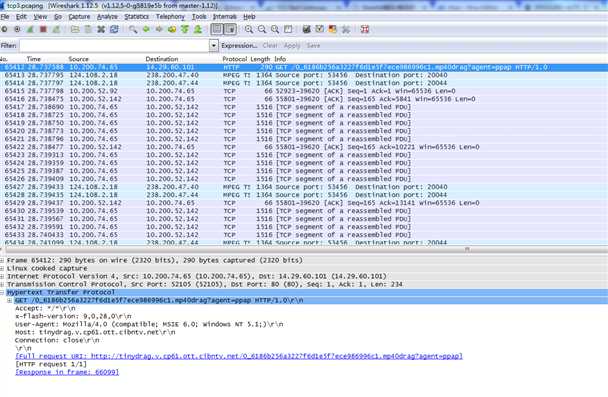Screen dimensions: 608x397
Task: Jump to the first packet
Action: pyautogui.click(x=185, y=29)
